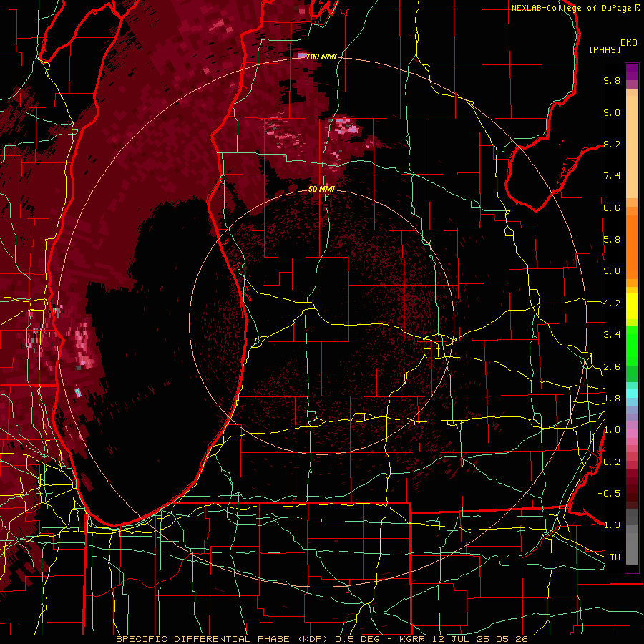Click the 8.2 legend value
This screenshot has height=644, width=644.
(x=612, y=144)
